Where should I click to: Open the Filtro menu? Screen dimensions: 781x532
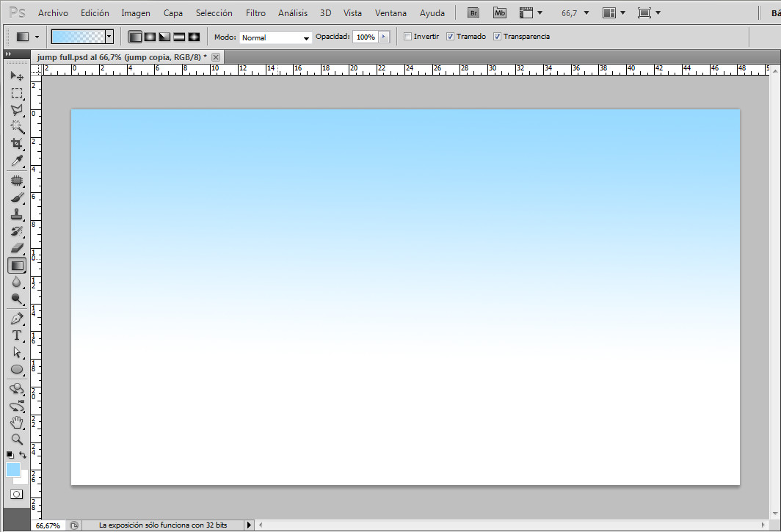tap(255, 12)
